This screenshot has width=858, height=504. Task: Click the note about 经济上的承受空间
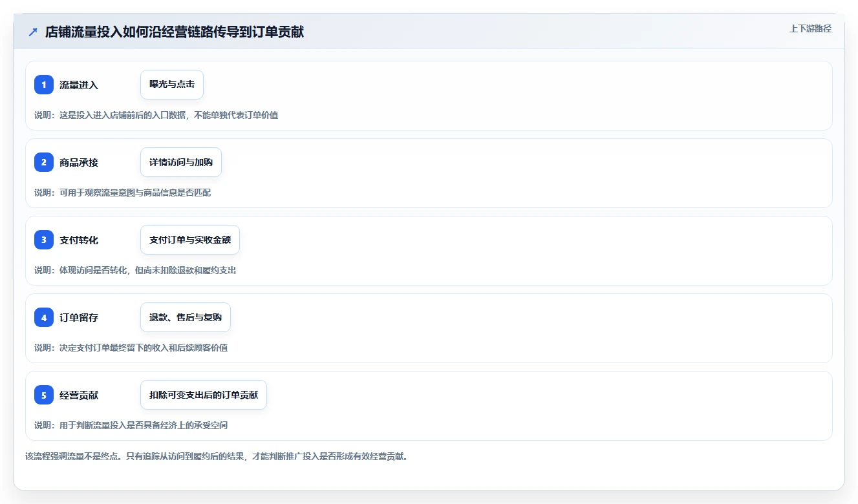click(x=131, y=425)
